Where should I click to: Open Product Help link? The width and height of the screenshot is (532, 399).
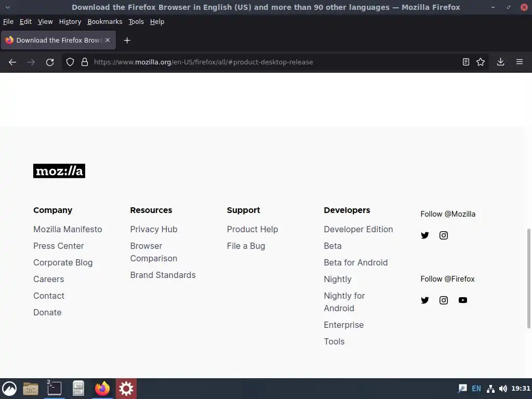(252, 229)
